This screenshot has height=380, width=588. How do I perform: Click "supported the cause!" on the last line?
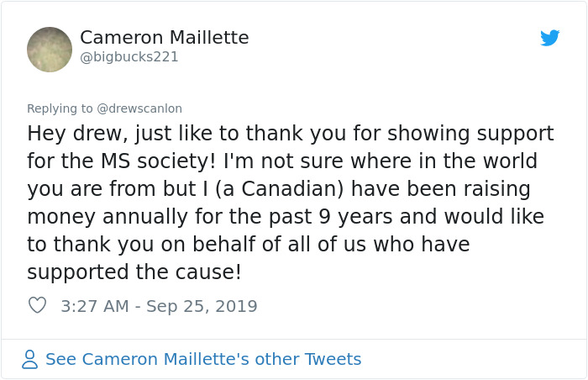click(134, 272)
